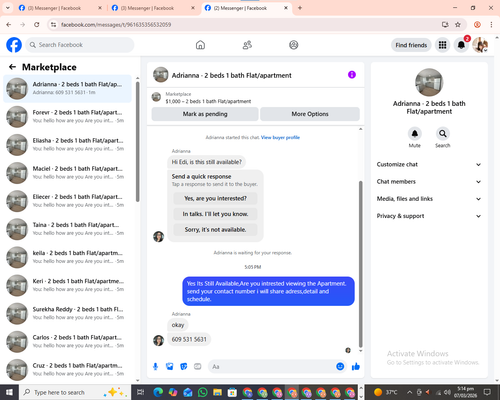The width and height of the screenshot is (500, 400).
Task: Open the Chrome tab search dropdown
Action: 7,8
